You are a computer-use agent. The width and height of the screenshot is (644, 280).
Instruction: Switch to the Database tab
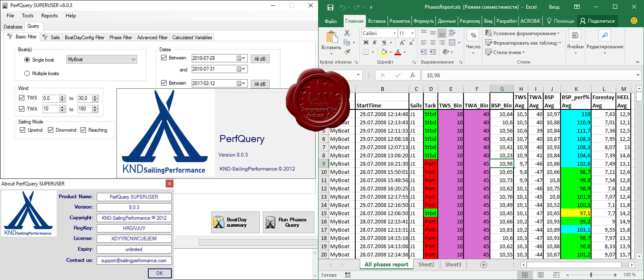pyautogui.click(x=13, y=26)
